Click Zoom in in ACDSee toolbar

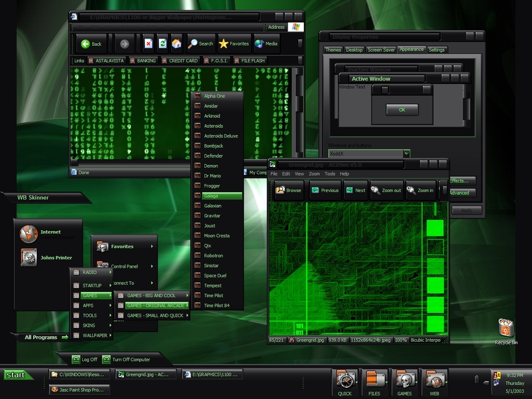pyautogui.click(x=420, y=190)
